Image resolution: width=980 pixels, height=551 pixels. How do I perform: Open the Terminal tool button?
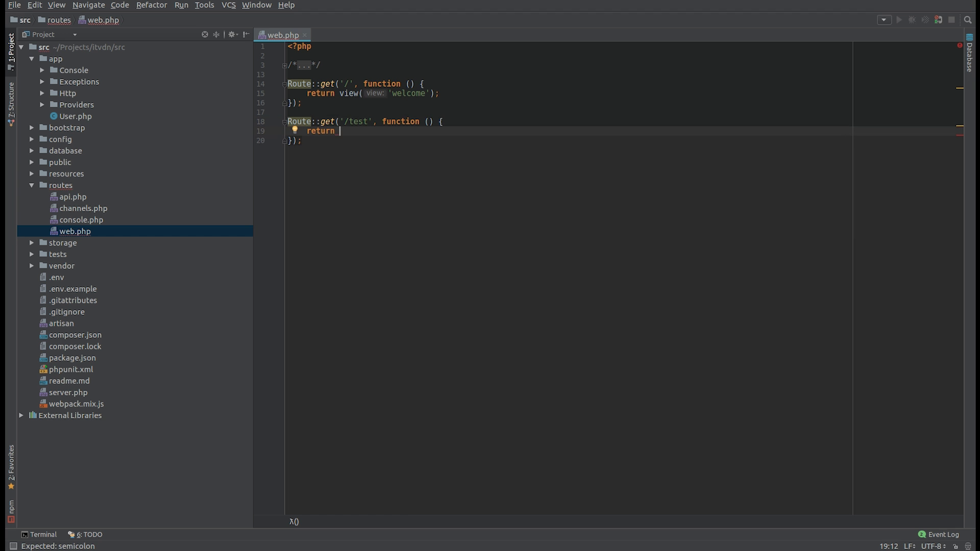[x=39, y=534]
